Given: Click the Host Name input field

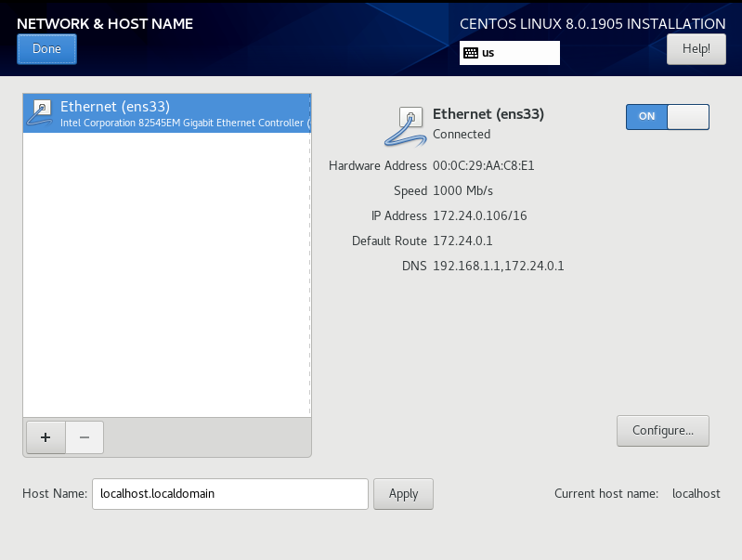Looking at the screenshot, I should pyautogui.click(x=230, y=494).
